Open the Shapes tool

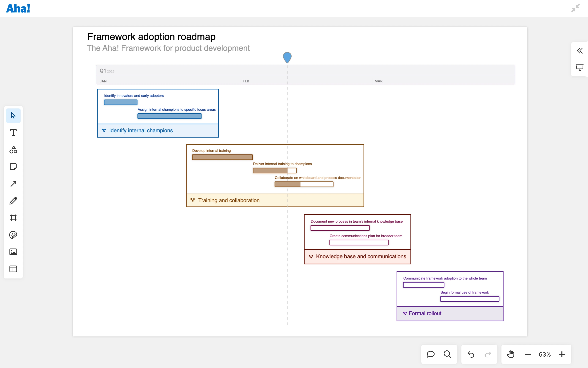pos(13,149)
